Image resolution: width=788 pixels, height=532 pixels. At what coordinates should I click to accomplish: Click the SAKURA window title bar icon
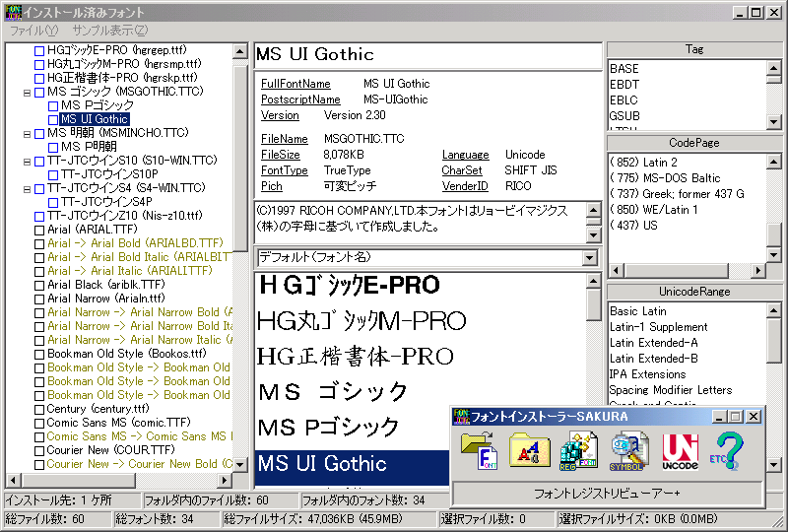coord(461,417)
